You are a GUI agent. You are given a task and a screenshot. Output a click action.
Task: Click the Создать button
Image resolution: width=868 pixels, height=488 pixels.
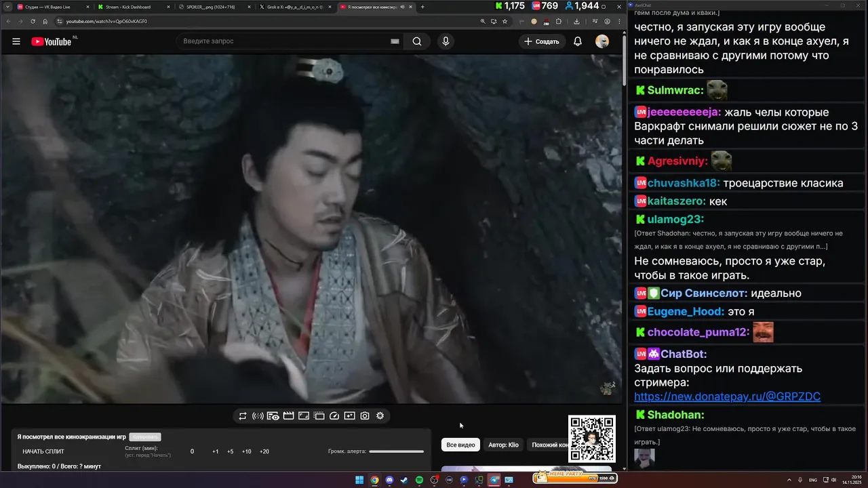click(542, 41)
